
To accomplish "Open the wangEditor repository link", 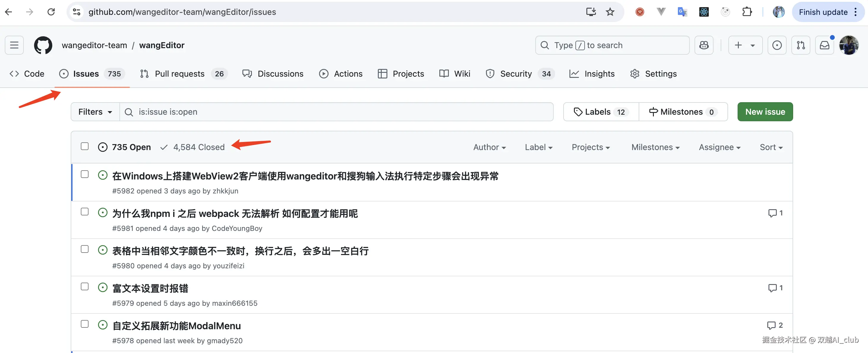I will [162, 45].
